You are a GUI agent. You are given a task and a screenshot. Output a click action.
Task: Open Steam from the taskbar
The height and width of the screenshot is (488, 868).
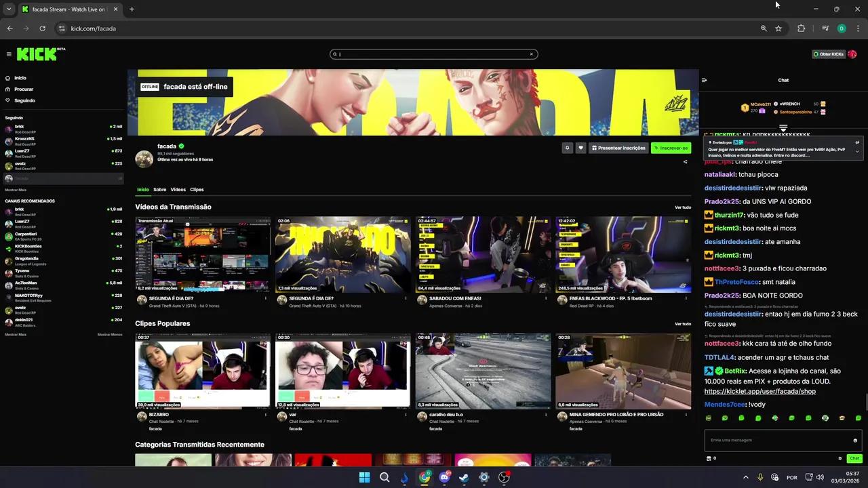[464, 477]
